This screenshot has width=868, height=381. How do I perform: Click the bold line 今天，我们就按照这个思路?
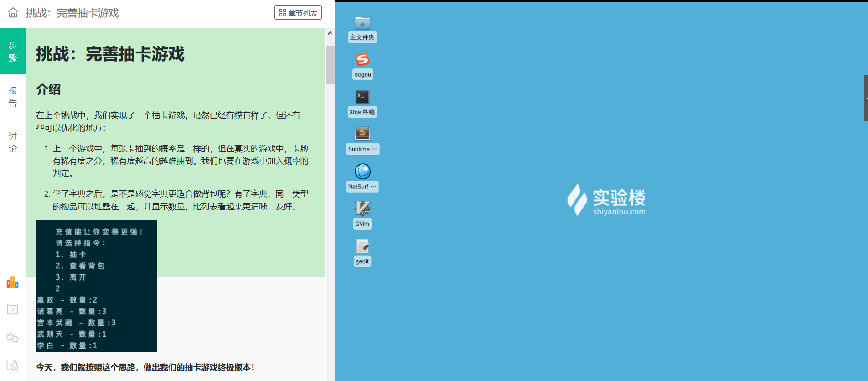pos(145,367)
